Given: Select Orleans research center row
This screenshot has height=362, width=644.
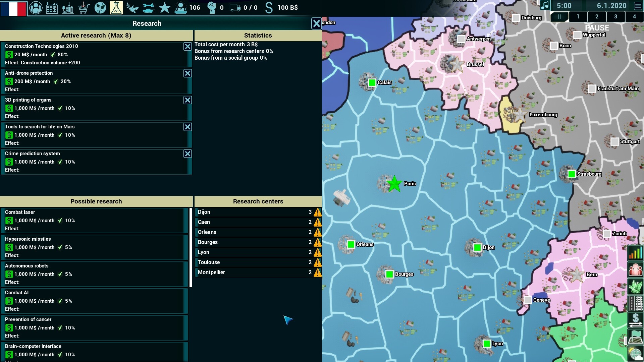Looking at the screenshot, I should tap(258, 232).
